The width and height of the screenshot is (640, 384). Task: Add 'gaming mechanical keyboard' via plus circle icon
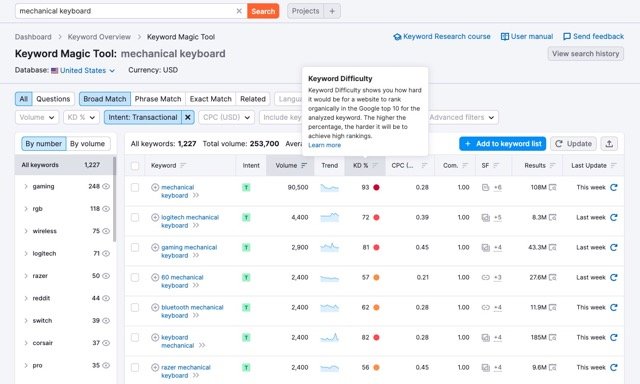click(155, 247)
